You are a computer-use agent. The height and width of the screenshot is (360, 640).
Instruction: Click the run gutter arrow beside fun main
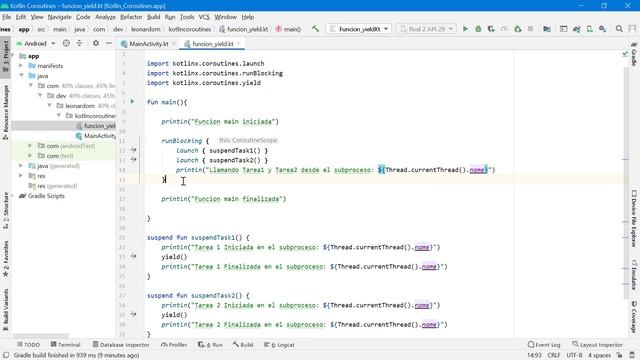(x=132, y=101)
